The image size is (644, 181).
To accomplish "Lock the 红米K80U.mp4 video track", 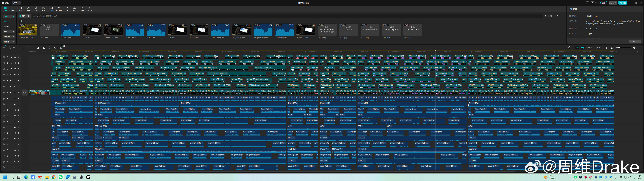I will [7, 86].
